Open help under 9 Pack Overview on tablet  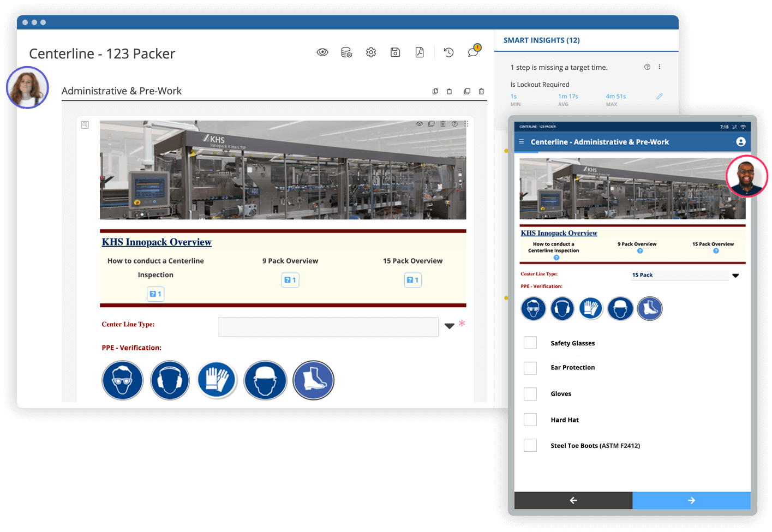(640, 251)
